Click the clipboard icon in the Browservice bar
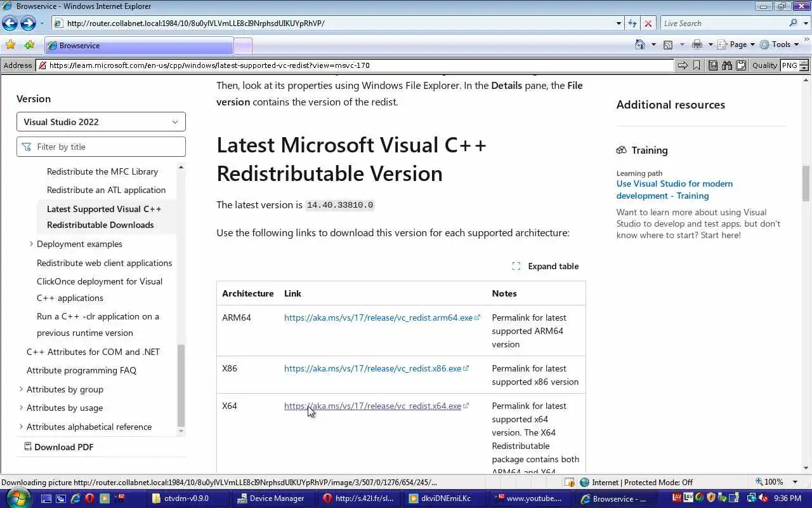The width and height of the screenshot is (812, 508). (x=740, y=65)
